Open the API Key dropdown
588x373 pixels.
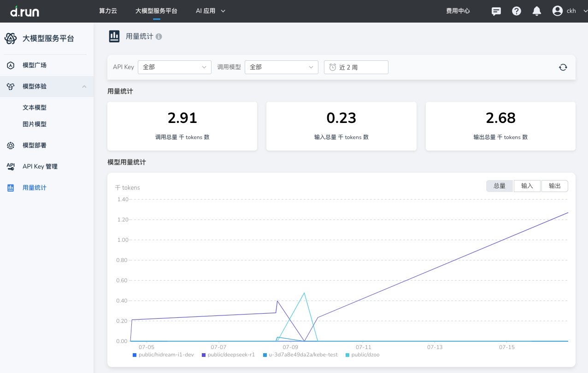pyautogui.click(x=174, y=67)
